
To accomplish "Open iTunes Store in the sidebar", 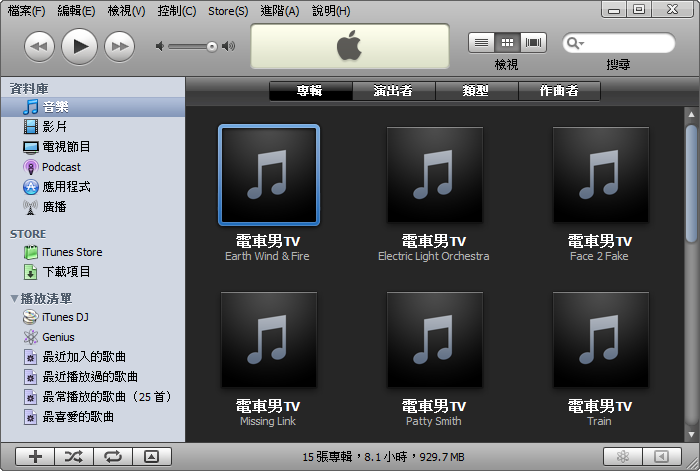I will coord(93,252).
